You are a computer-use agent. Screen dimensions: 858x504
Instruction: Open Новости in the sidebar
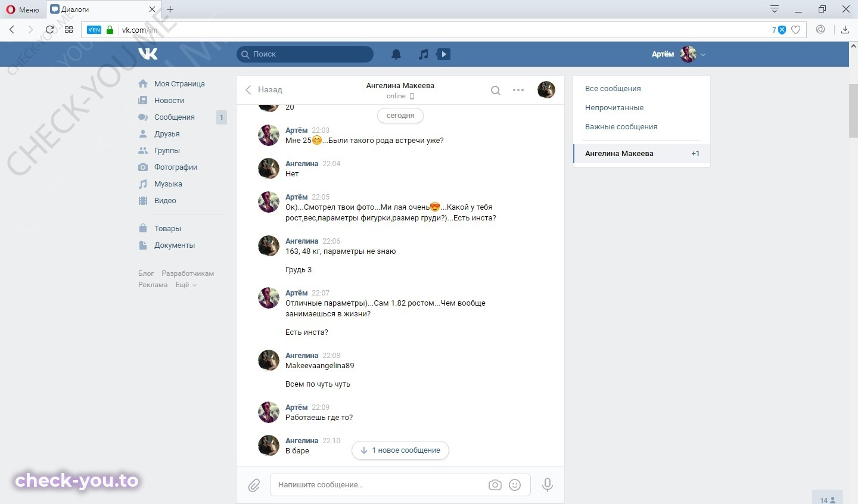click(x=169, y=101)
